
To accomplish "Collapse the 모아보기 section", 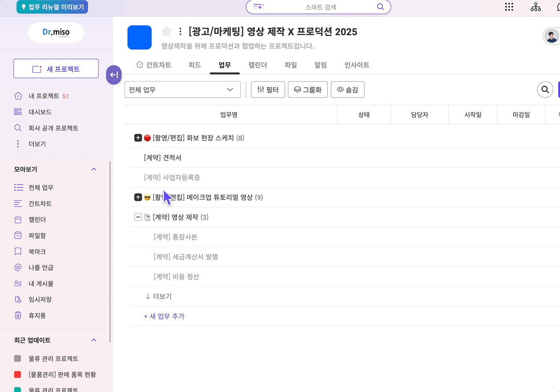I will (93, 169).
